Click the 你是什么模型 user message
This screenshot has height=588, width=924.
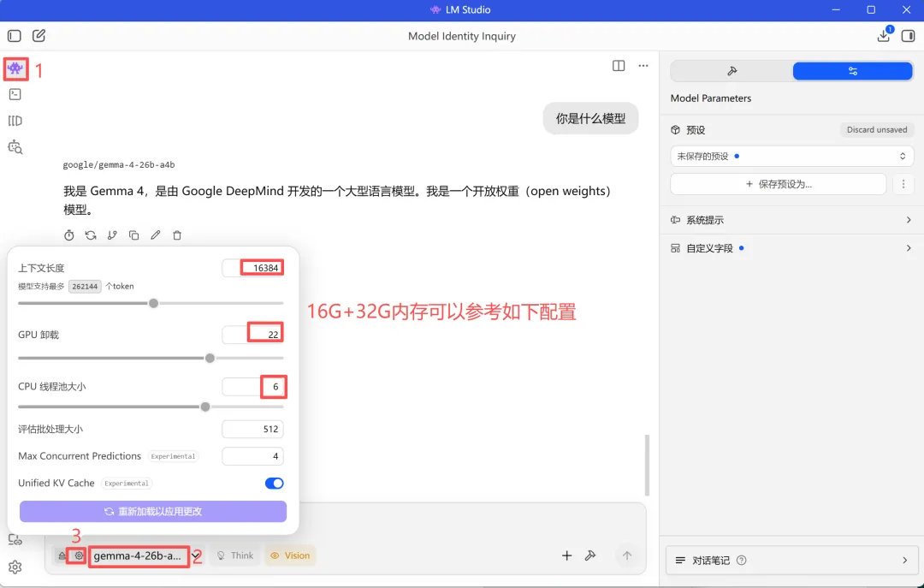point(590,119)
